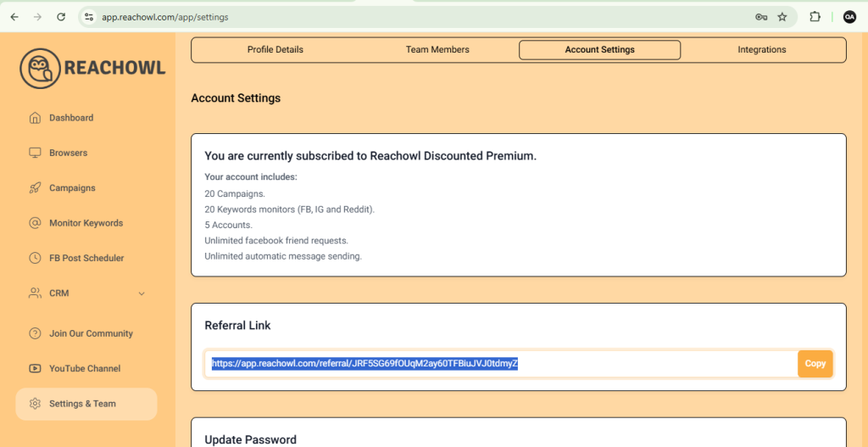Click the Settings & Team gear icon
This screenshot has height=447, width=868.
click(x=35, y=404)
